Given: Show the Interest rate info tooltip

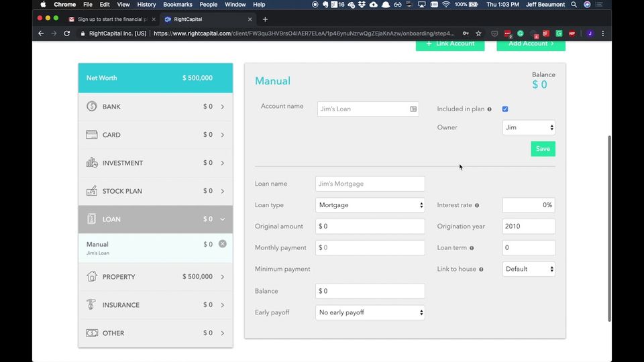Looking at the screenshot, I should [477, 205].
